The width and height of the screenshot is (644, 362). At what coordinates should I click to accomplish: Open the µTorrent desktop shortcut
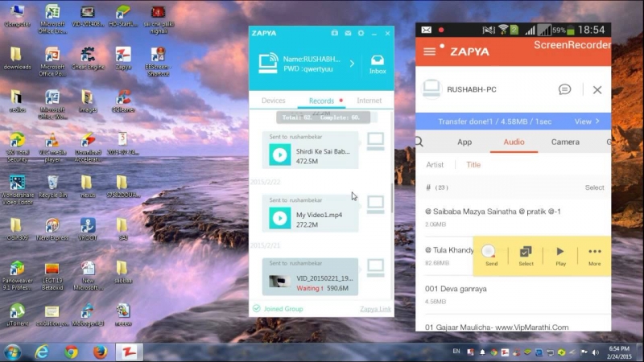(17, 315)
